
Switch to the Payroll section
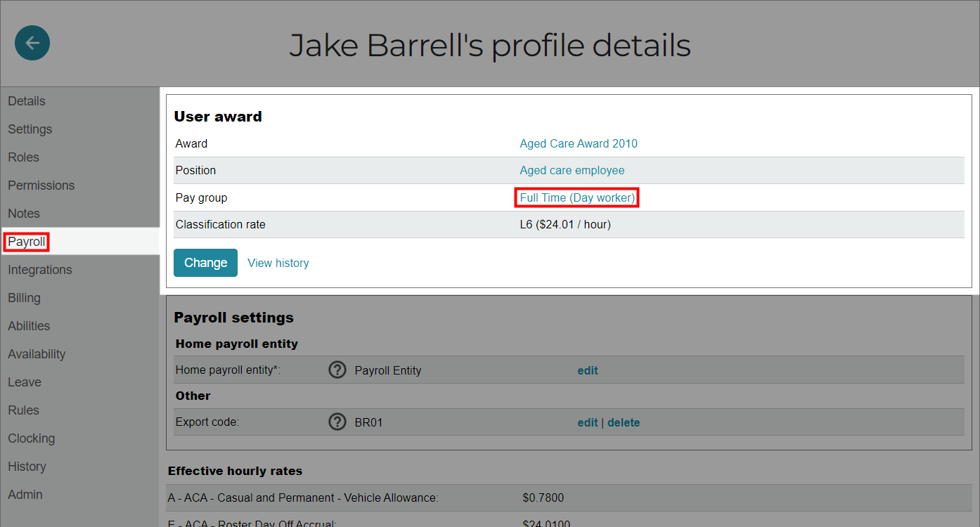pyautogui.click(x=26, y=241)
